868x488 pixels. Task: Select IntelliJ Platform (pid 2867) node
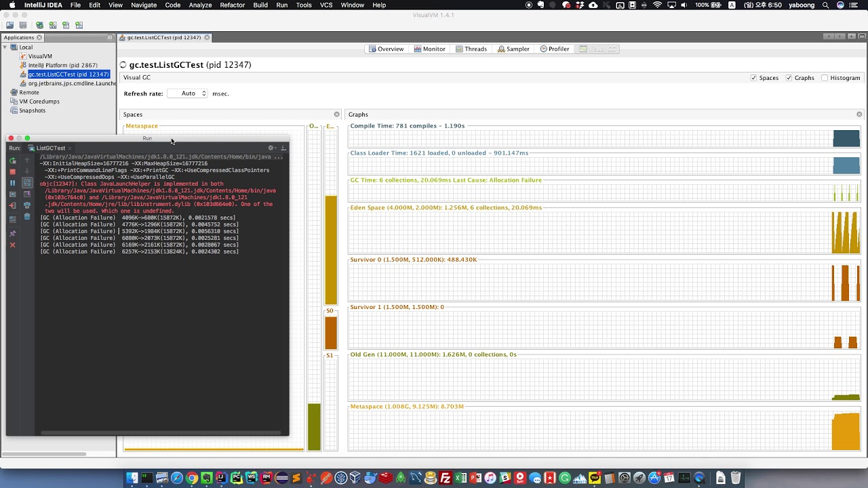click(x=63, y=65)
